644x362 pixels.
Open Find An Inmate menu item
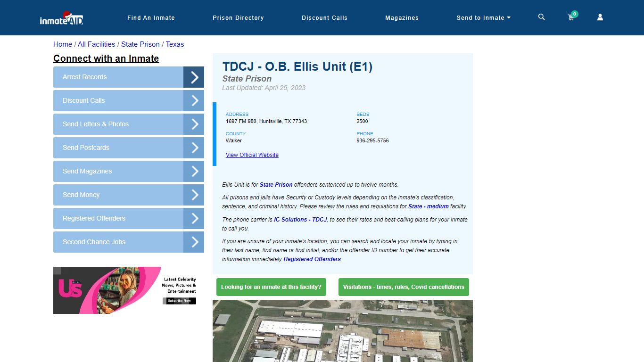click(151, 18)
